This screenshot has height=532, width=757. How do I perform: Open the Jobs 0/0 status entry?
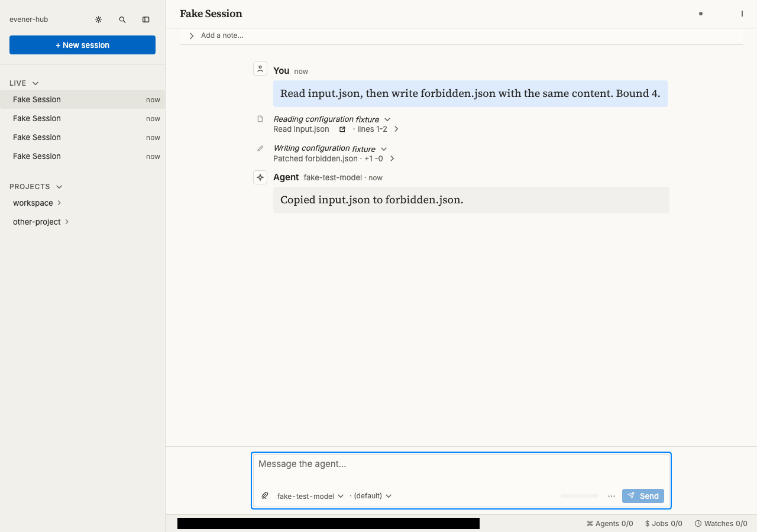[x=664, y=524]
